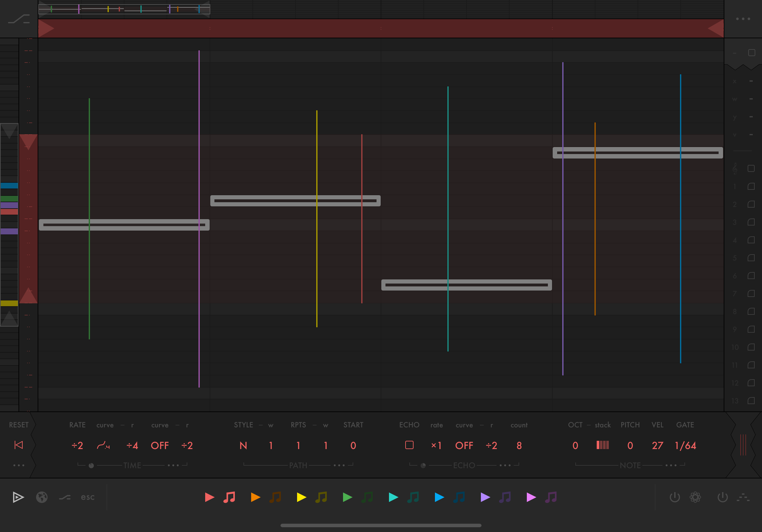This screenshot has height=532, width=762.
Task: Toggle the checkbox for row 3
Action: [751, 222]
